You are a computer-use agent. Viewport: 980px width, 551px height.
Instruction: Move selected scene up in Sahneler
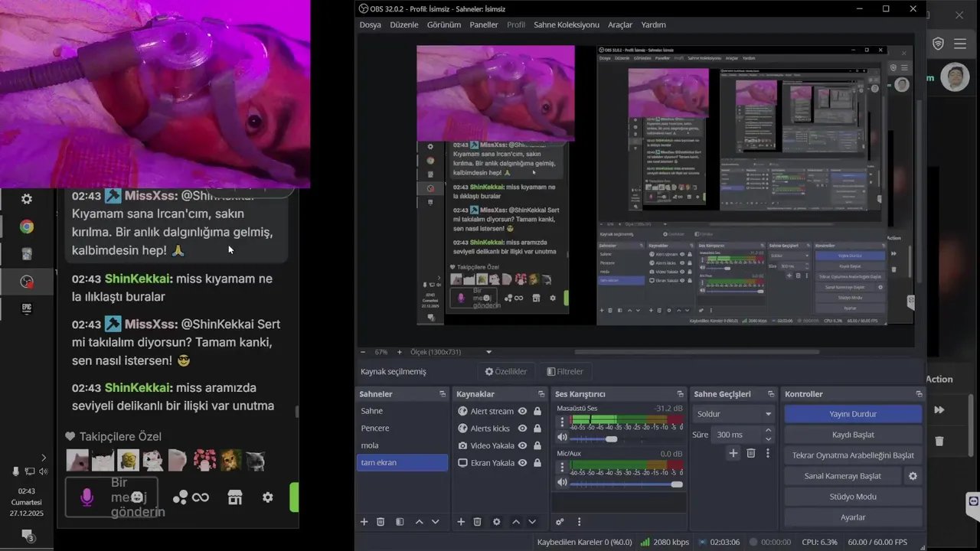pyautogui.click(x=419, y=522)
